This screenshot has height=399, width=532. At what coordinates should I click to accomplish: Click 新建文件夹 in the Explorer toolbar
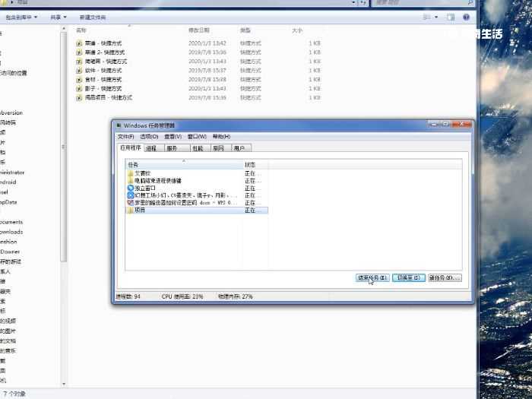pos(93,17)
